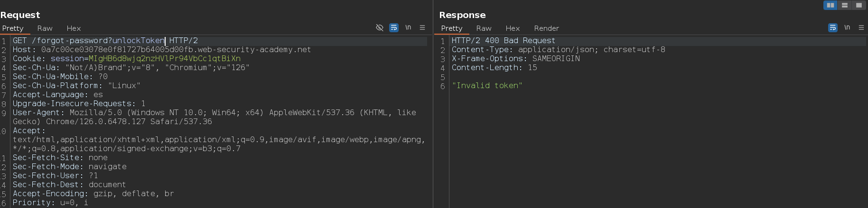Toggle word wrap icon in Request panel
The height and width of the screenshot is (208, 868).
coord(394,28)
